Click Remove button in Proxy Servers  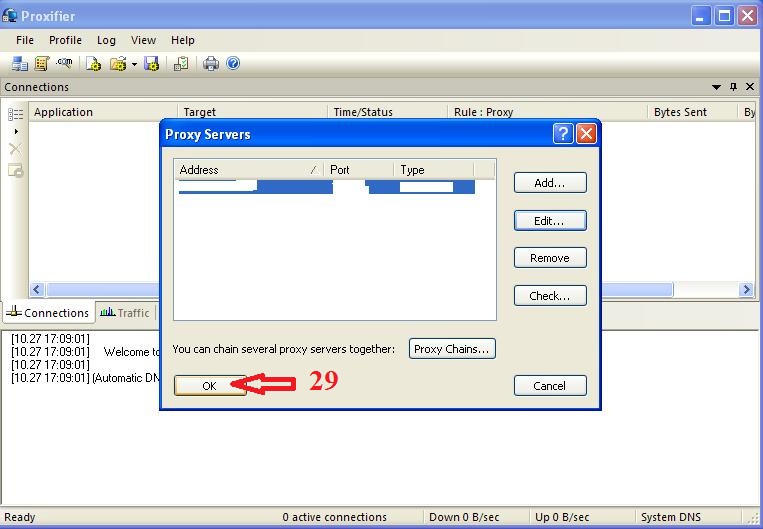(550, 258)
